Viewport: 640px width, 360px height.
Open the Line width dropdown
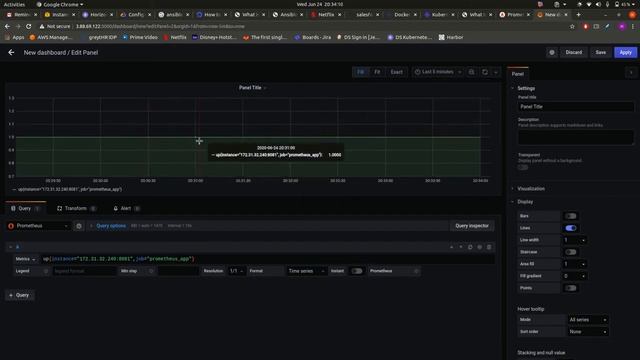pyautogui.click(x=575, y=240)
